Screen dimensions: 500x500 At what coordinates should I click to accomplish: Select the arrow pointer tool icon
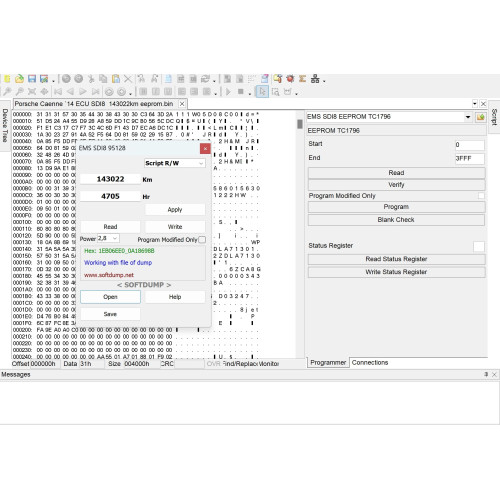coord(262,91)
